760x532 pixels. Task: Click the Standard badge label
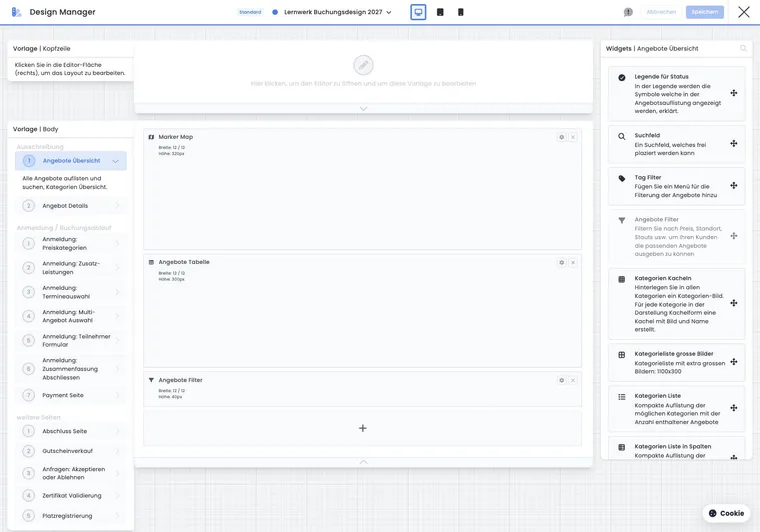(250, 12)
